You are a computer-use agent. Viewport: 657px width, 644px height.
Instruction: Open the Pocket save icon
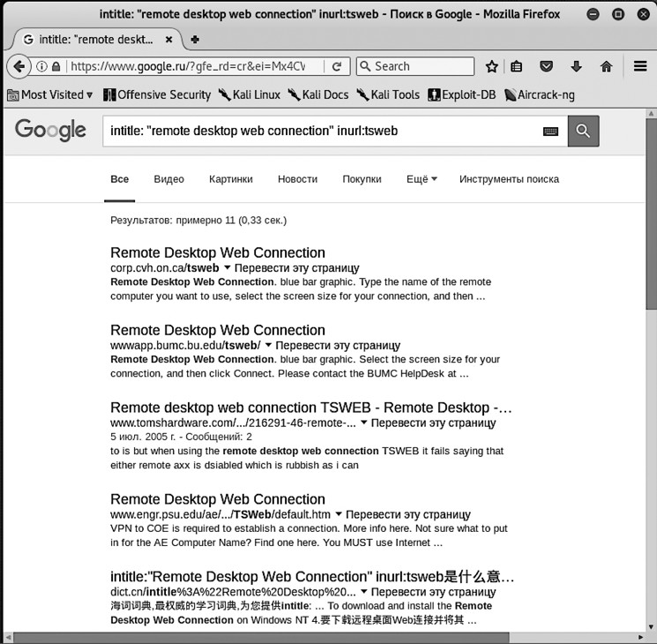(547, 66)
